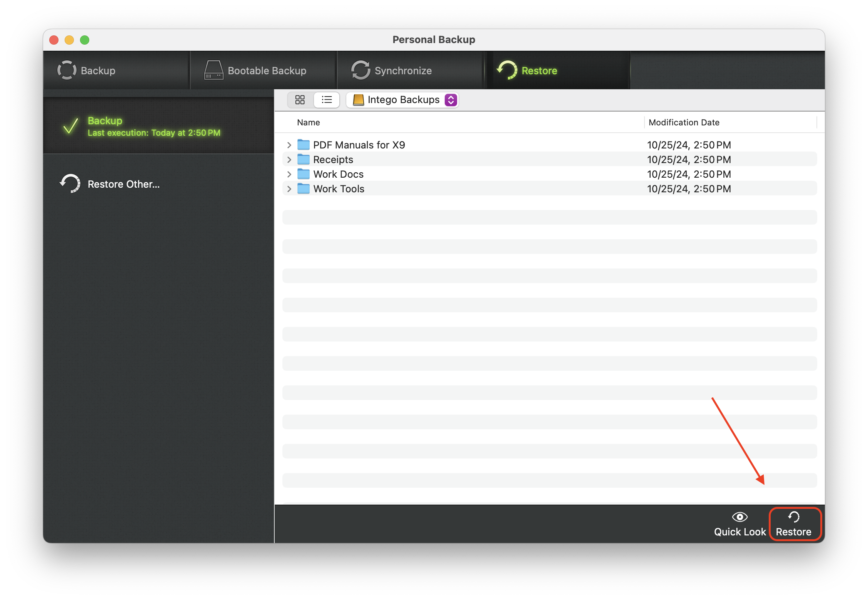Viewport: 868px width, 600px height.
Task: Expand the Receipts folder
Action: click(x=289, y=160)
